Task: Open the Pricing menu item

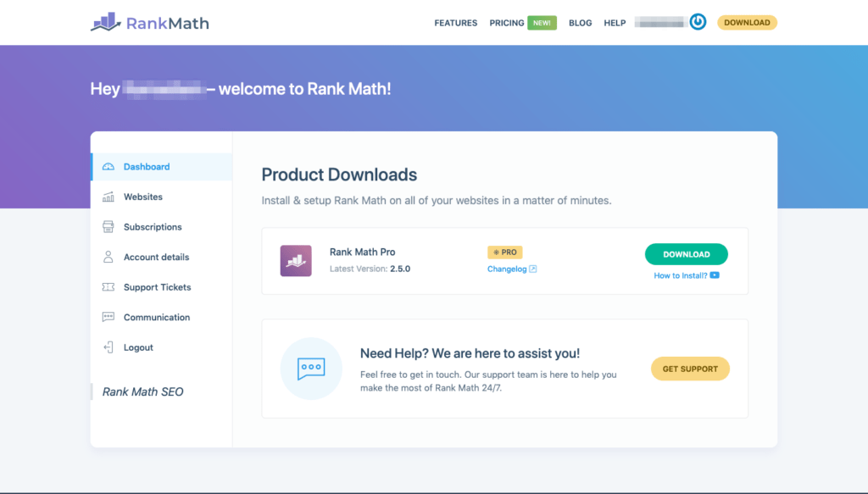Action: pos(507,23)
